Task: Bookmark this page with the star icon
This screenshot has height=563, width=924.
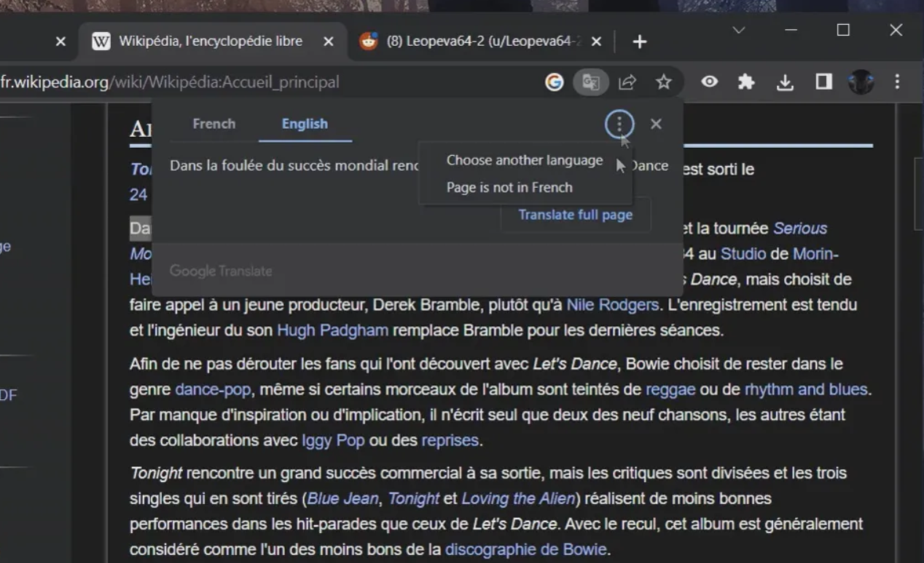Action: point(663,82)
